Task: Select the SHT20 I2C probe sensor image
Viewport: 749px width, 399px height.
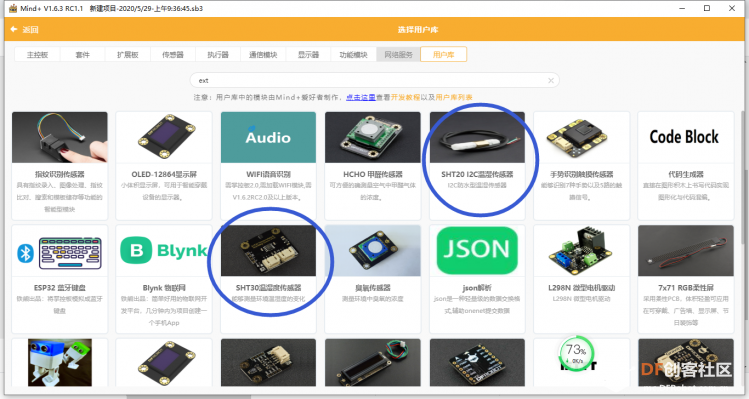Action: (477, 138)
